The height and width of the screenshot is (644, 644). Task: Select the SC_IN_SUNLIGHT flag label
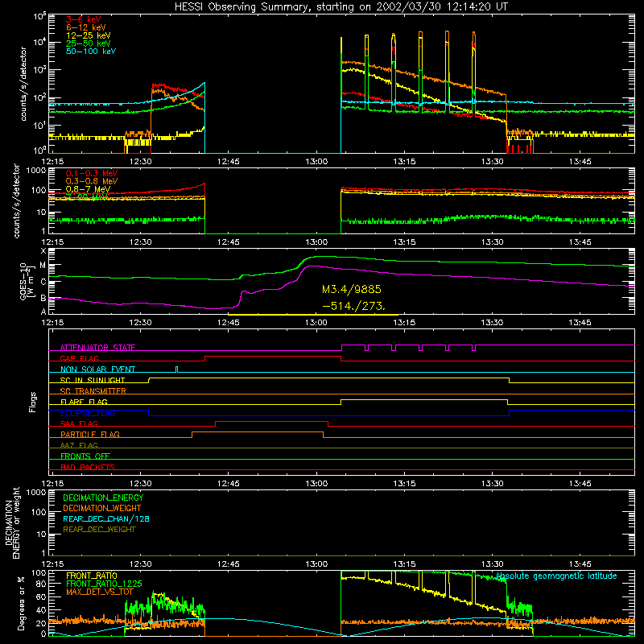pyautogui.click(x=92, y=380)
